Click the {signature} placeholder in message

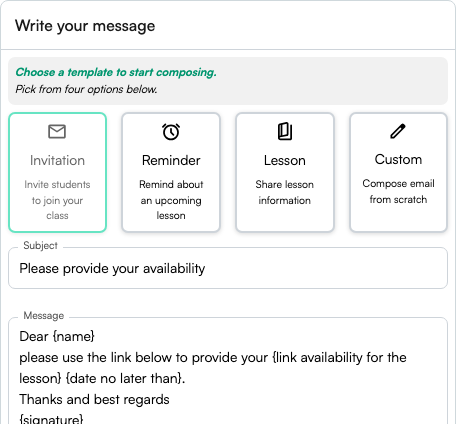(51, 419)
